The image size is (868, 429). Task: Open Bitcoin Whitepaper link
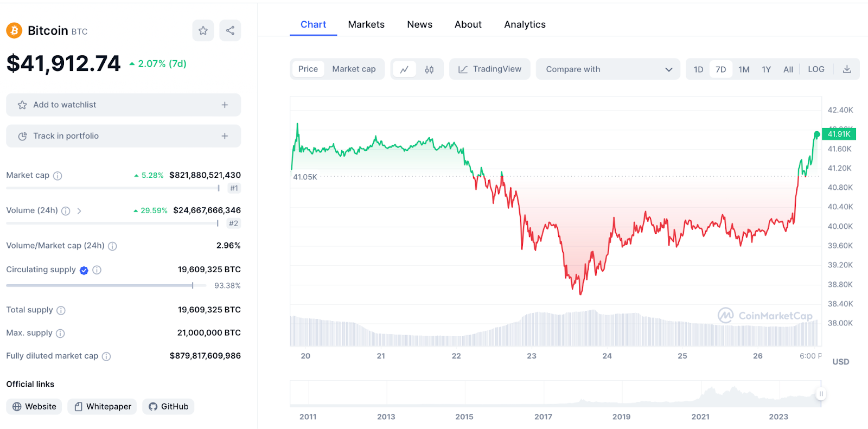click(x=102, y=407)
